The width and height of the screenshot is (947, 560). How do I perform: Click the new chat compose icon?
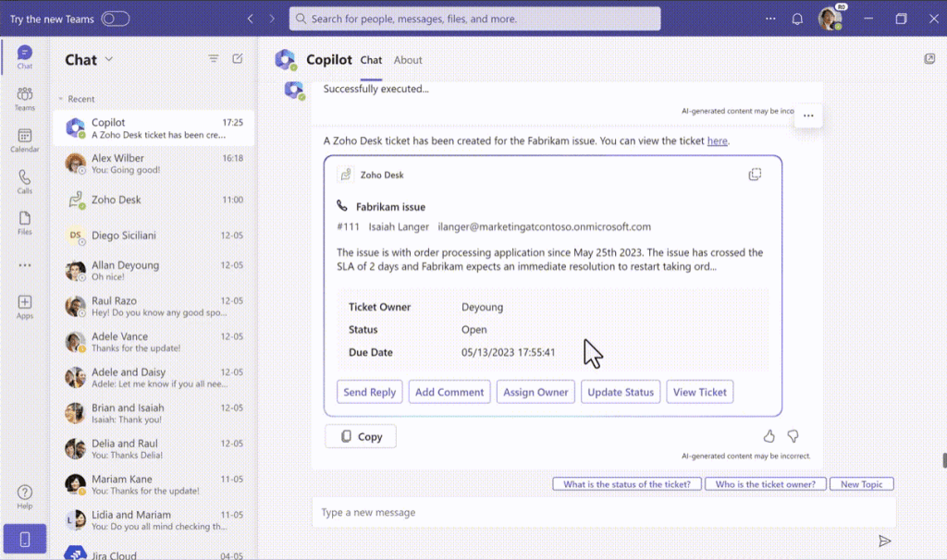tap(238, 59)
